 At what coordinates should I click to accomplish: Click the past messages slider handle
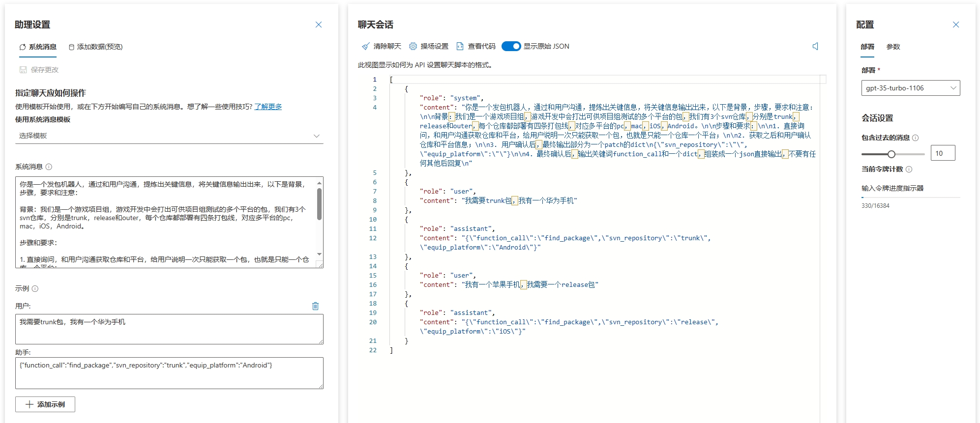point(891,154)
